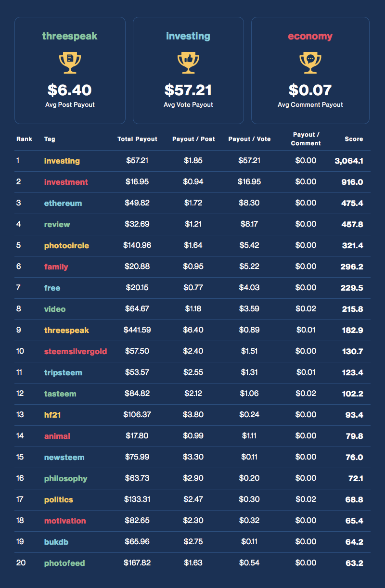This screenshot has width=385, height=588.
Task: Open the investment tag at rank 2
Action: click(66, 182)
